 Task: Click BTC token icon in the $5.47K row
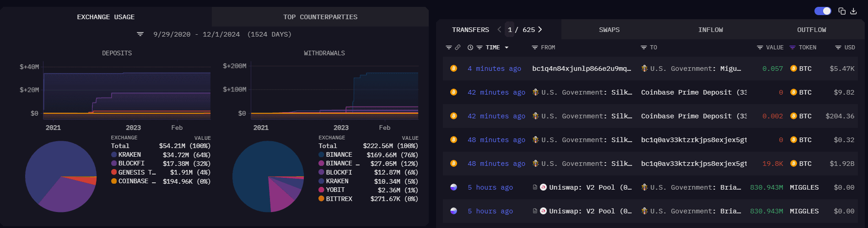(793, 69)
